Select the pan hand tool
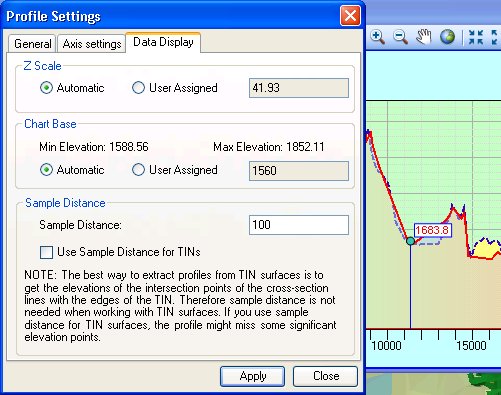This screenshot has height=395, width=501. click(x=424, y=37)
